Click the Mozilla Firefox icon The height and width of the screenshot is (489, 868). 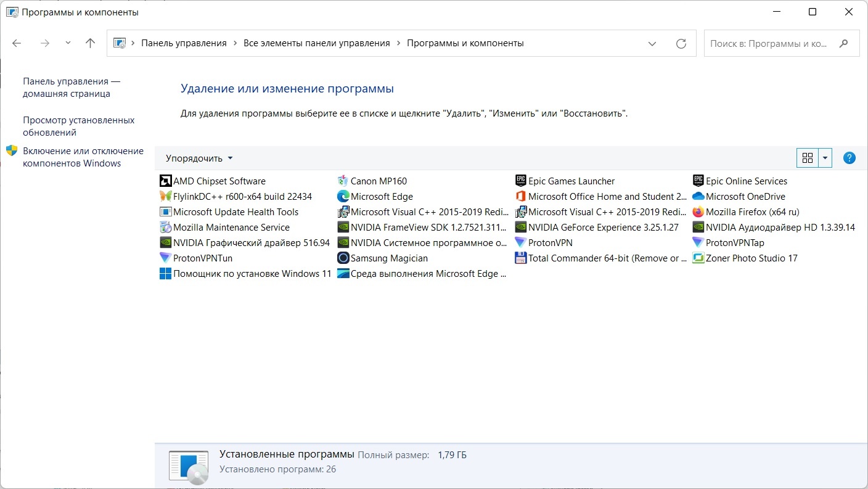(698, 212)
